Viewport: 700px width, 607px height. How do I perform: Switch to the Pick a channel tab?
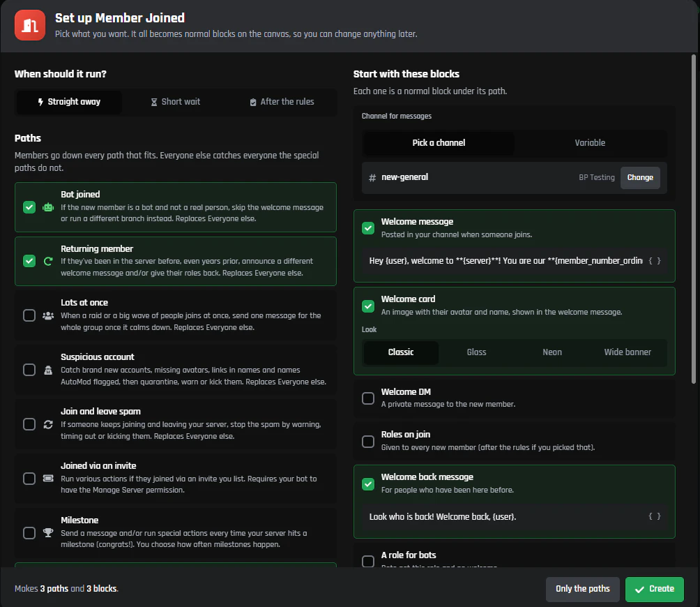tap(439, 143)
